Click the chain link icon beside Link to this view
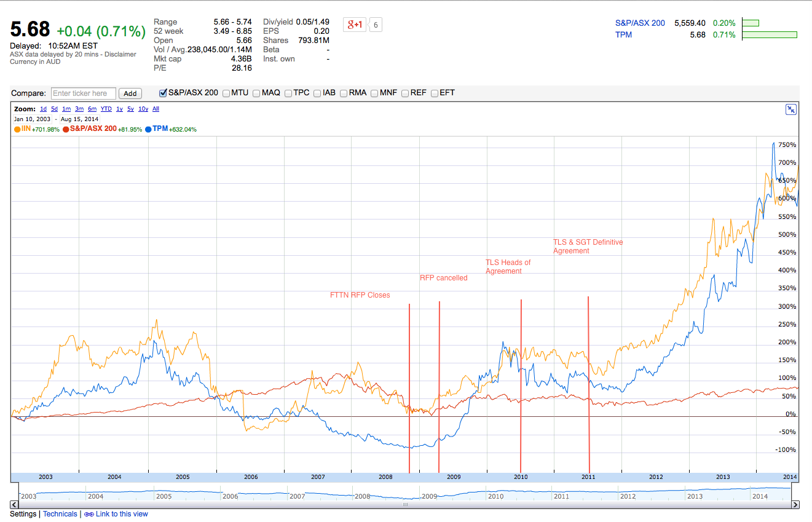812x522 pixels. [89, 514]
